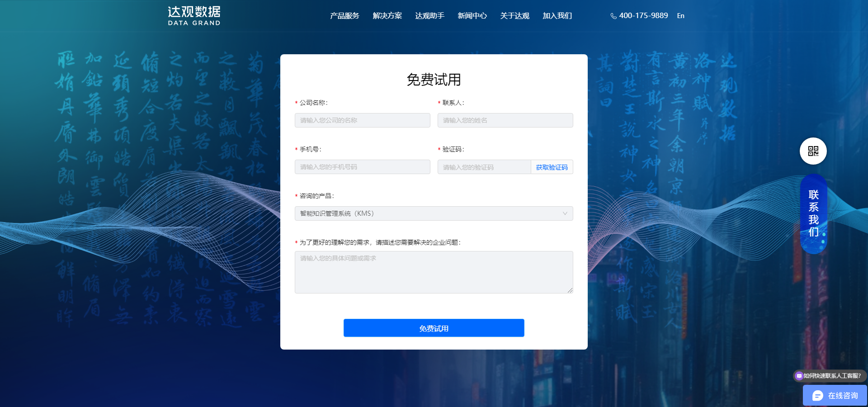Click the chat bubble icon in 在线咨询
Viewport: 868px width, 407px height.
coord(817,396)
